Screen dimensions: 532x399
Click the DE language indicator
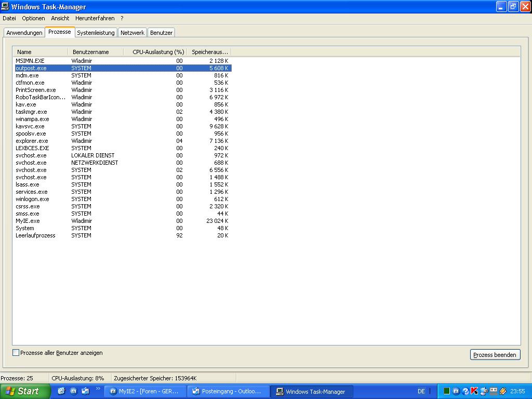(x=421, y=391)
